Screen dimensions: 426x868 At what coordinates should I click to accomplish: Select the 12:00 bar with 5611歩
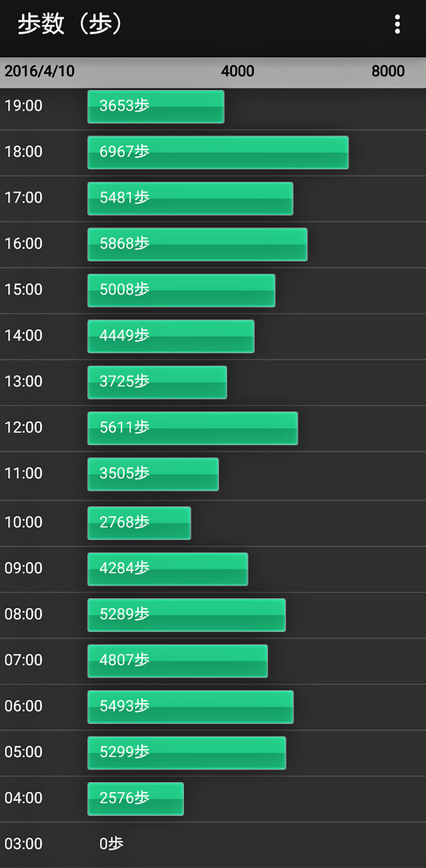[x=193, y=428]
